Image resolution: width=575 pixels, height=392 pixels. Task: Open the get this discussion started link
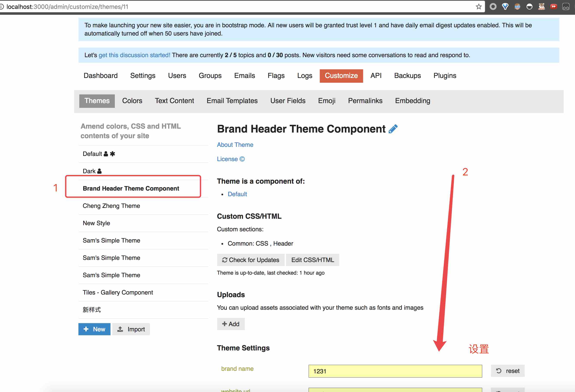134,55
